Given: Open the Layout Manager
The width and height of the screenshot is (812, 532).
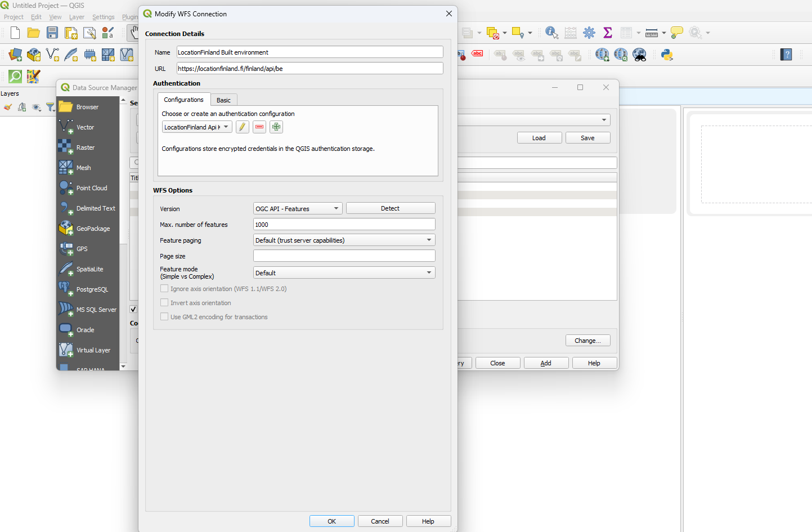Looking at the screenshot, I should (89, 33).
